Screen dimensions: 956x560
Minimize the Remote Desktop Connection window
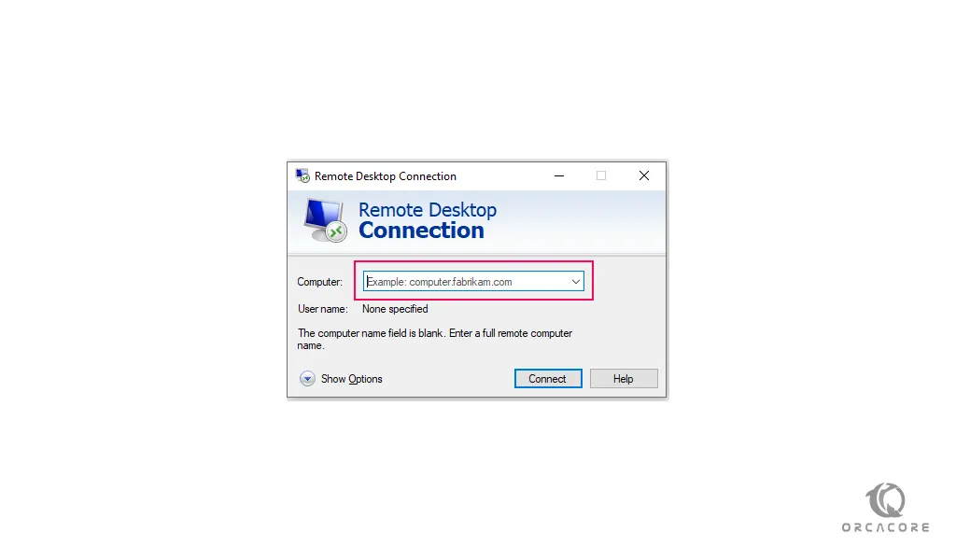[x=559, y=176]
